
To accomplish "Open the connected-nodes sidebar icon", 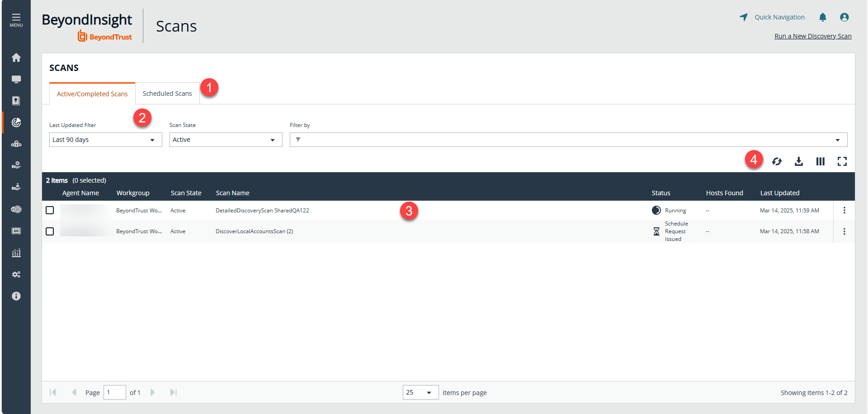I will [16, 144].
